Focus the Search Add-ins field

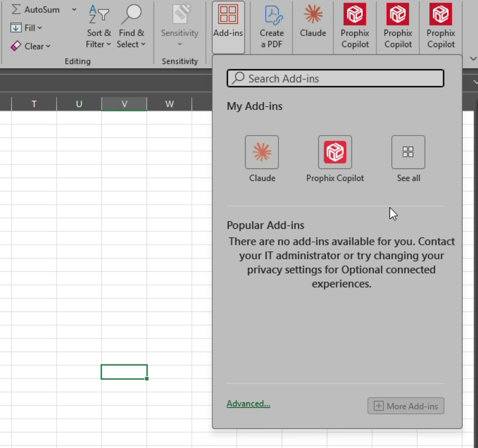coord(336,79)
